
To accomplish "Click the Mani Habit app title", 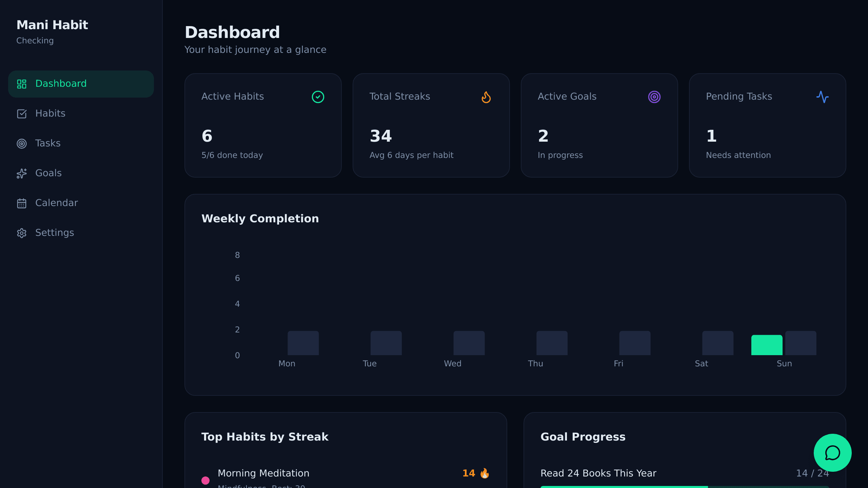I will coord(52,25).
